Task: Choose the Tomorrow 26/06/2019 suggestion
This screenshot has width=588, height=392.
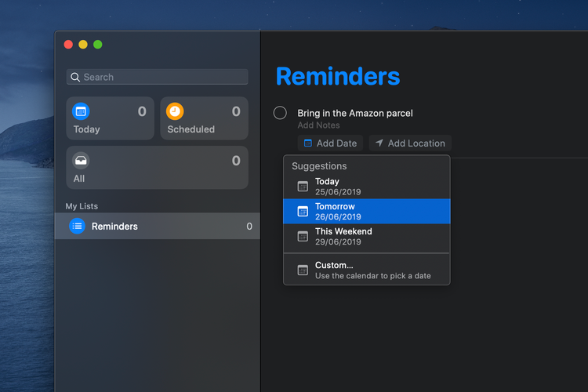Action: [x=367, y=211]
